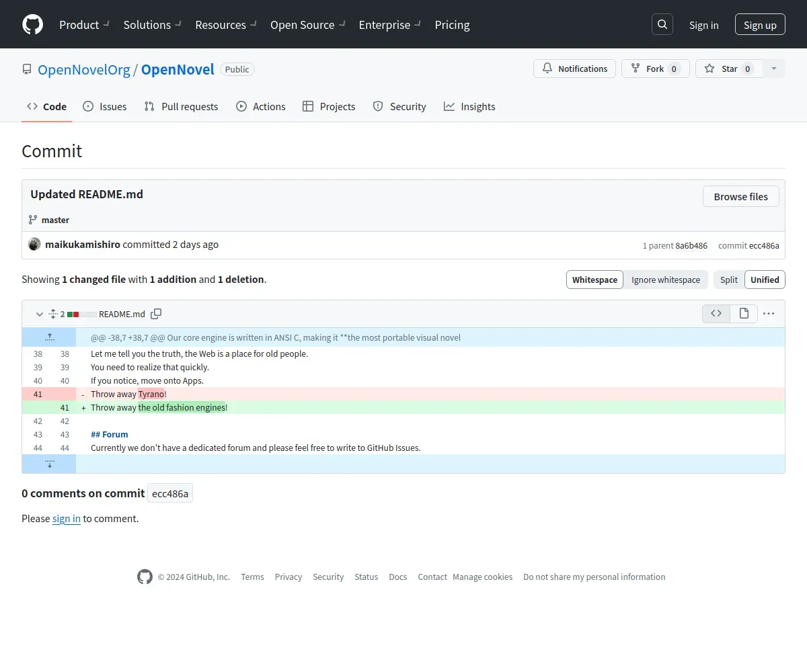807x672 pixels.
Task: Click the Browse files button
Action: pyautogui.click(x=740, y=196)
